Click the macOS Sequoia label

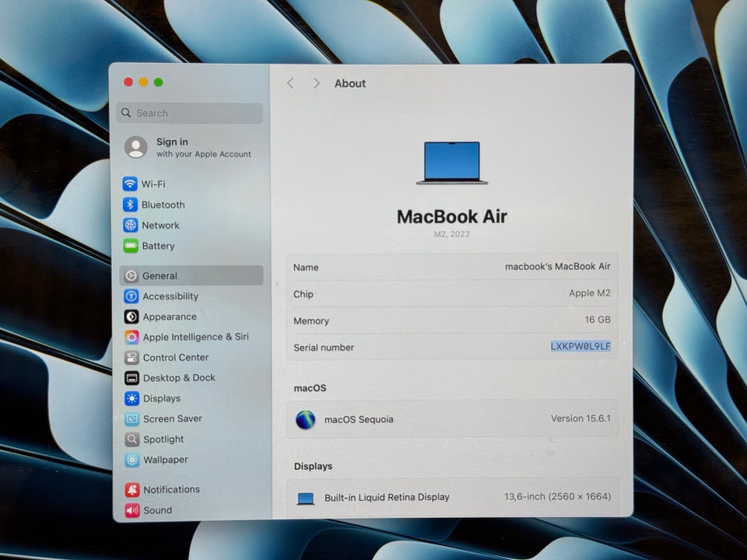(359, 419)
